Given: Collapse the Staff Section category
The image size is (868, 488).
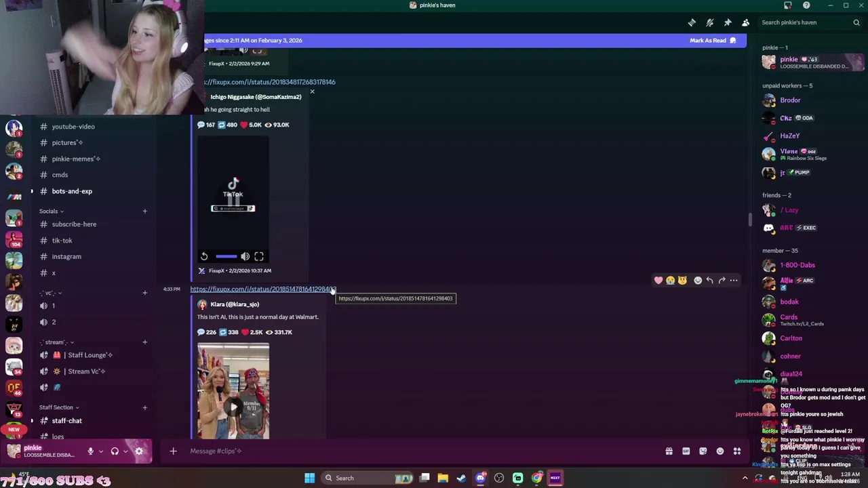Looking at the screenshot, I should click(x=59, y=408).
